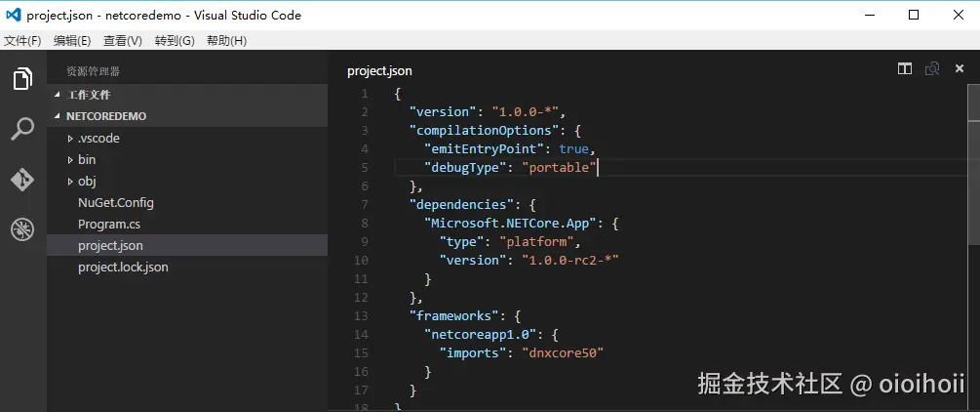
Task: Click the true value on line 4
Action: 573,149
